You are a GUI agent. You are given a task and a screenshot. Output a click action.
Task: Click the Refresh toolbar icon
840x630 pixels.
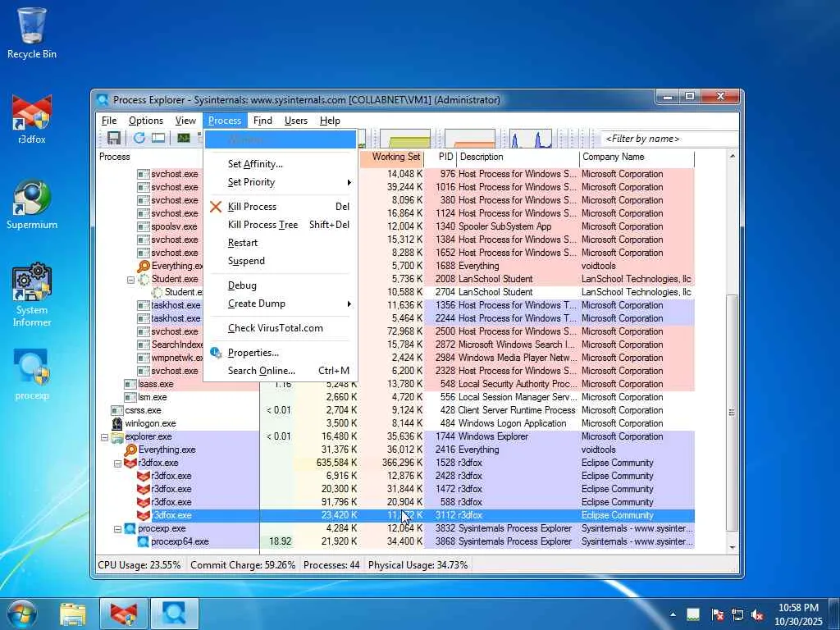(x=139, y=138)
